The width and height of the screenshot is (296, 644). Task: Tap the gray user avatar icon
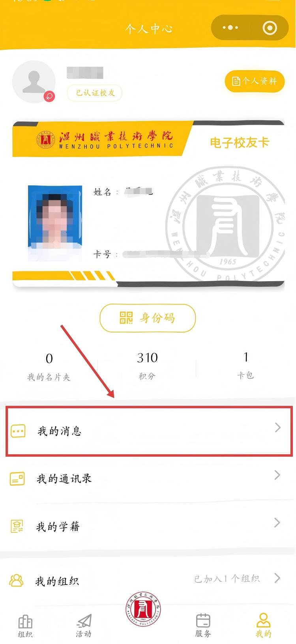34,82
